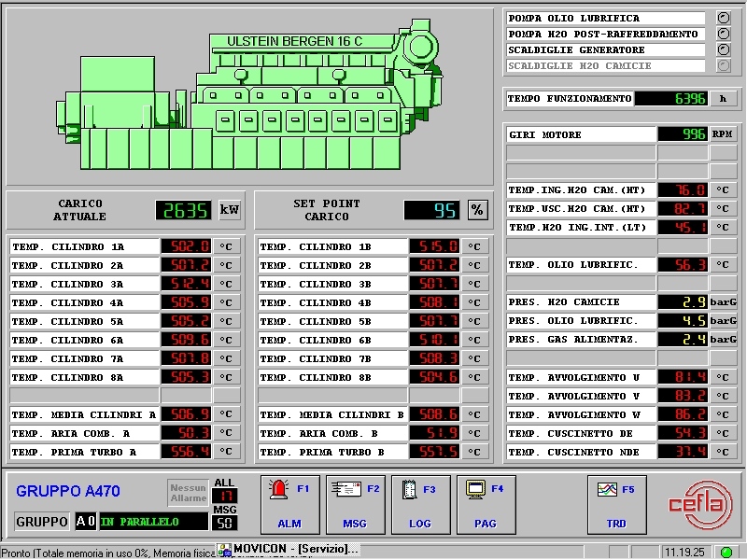Viewport: 747px width, 560px height.
Task: Click the Temp. Cilindro 8A value
Action: coord(186,377)
